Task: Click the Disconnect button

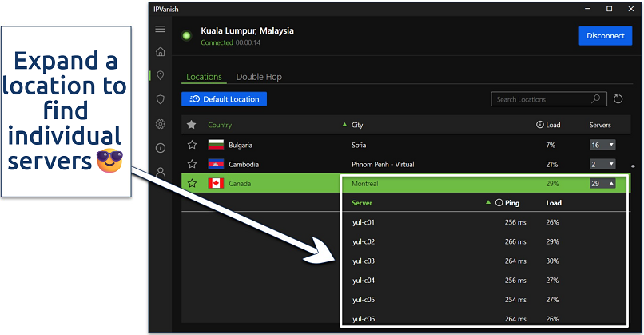Action: [604, 35]
